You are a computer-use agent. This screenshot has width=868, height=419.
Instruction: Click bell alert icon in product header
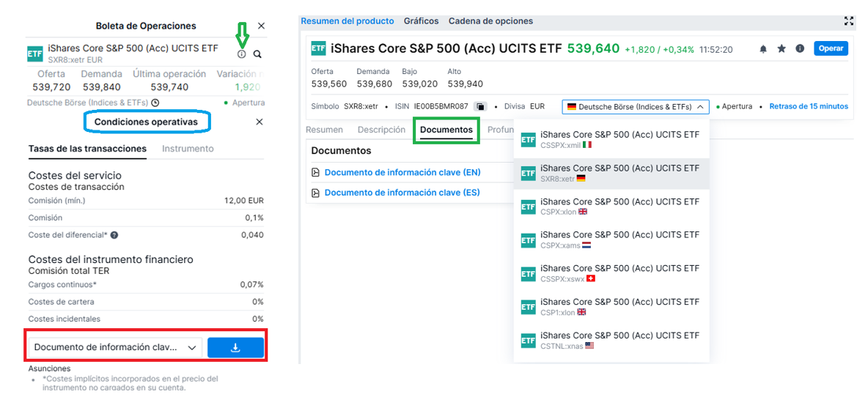pyautogui.click(x=763, y=48)
